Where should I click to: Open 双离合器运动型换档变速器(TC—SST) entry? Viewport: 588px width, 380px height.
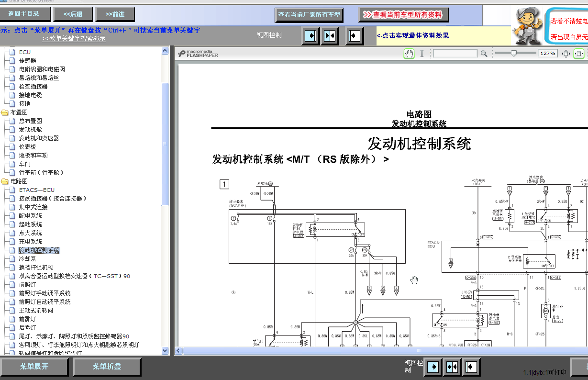coord(75,276)
